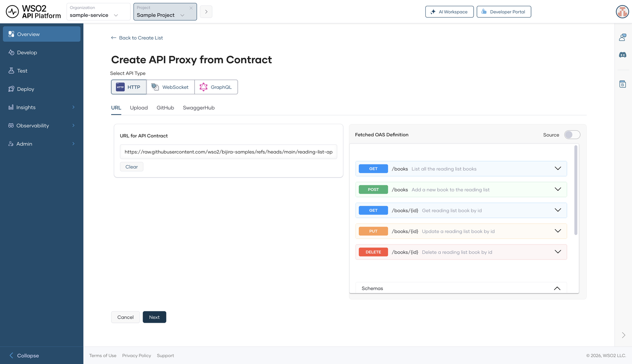Click the PUT method badge
This screenshot has width=632, height=364.
coord(373,231)
